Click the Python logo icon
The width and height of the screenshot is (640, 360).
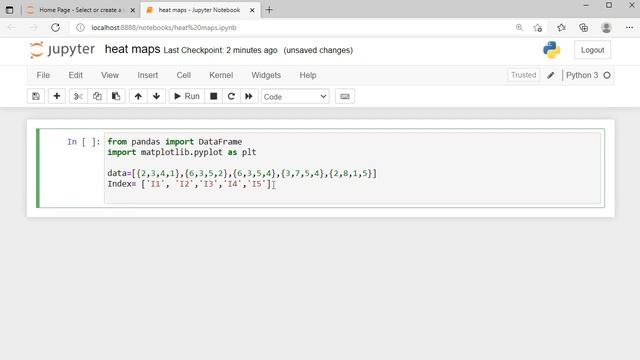[x=551, y=50]
